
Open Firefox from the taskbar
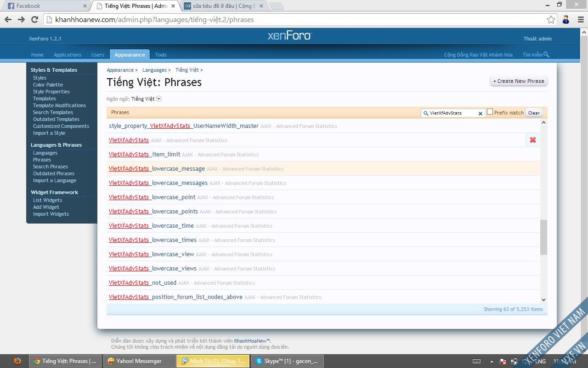(17, 361)
